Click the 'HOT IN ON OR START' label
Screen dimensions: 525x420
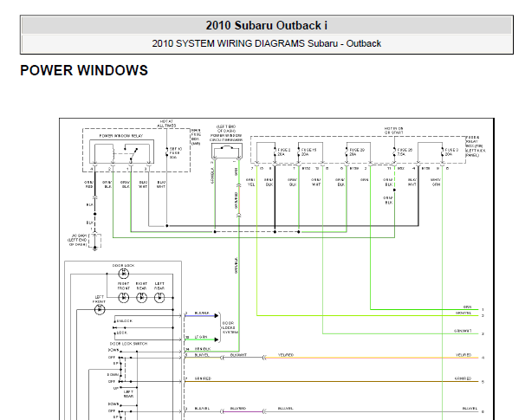pos(393,131)
